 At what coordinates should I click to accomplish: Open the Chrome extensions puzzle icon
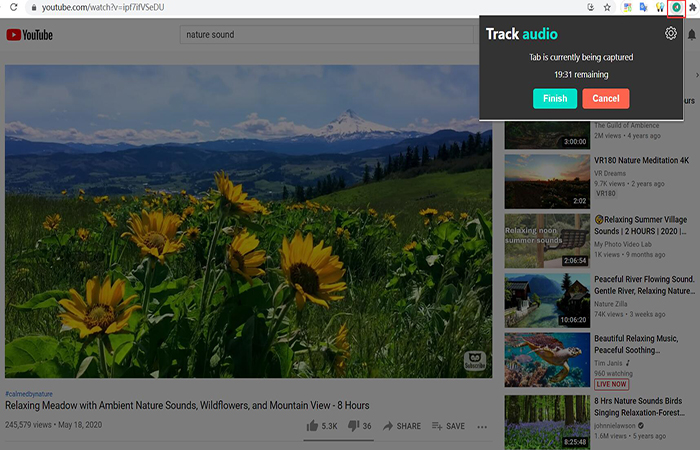tap(692, 7)
